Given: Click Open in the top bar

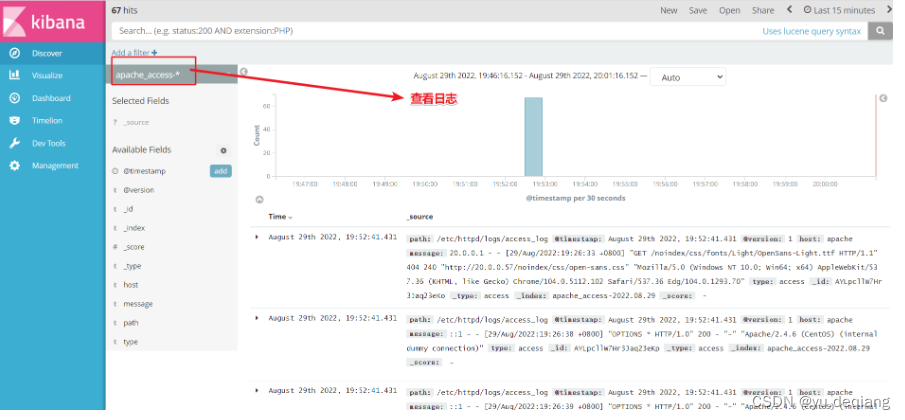Looking at the screenshot, I should coord(730,10).
